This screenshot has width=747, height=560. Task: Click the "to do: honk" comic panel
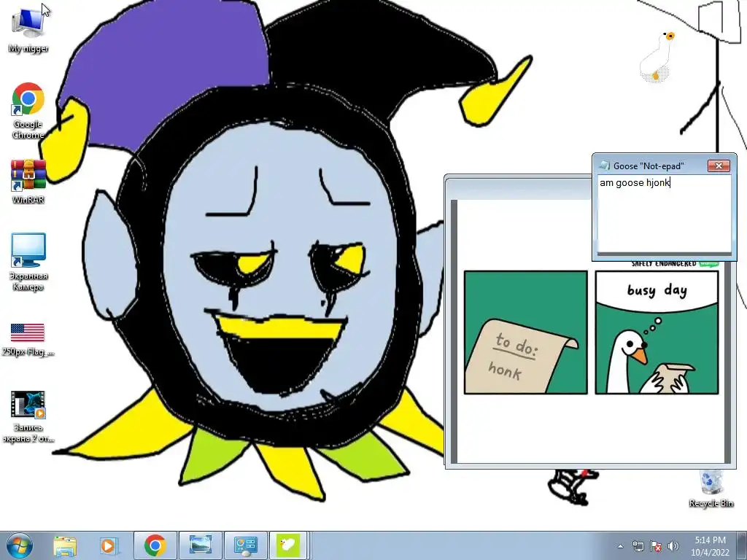525,332
